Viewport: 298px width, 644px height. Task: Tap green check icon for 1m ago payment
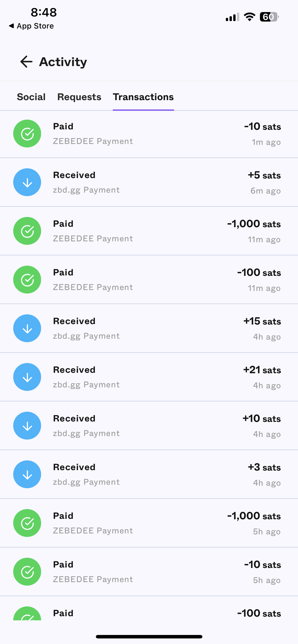coord(27,134)
